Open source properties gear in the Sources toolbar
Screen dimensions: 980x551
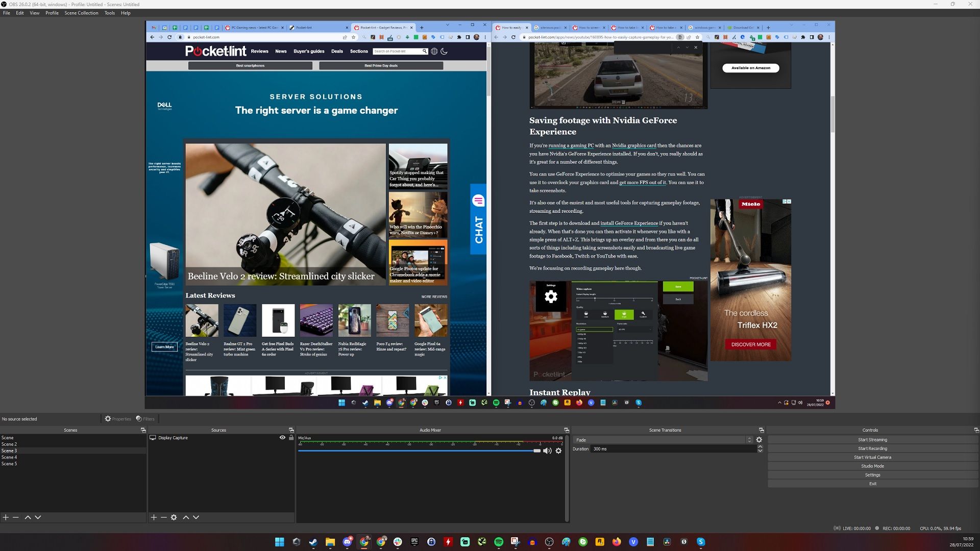(x=174, y=517)
